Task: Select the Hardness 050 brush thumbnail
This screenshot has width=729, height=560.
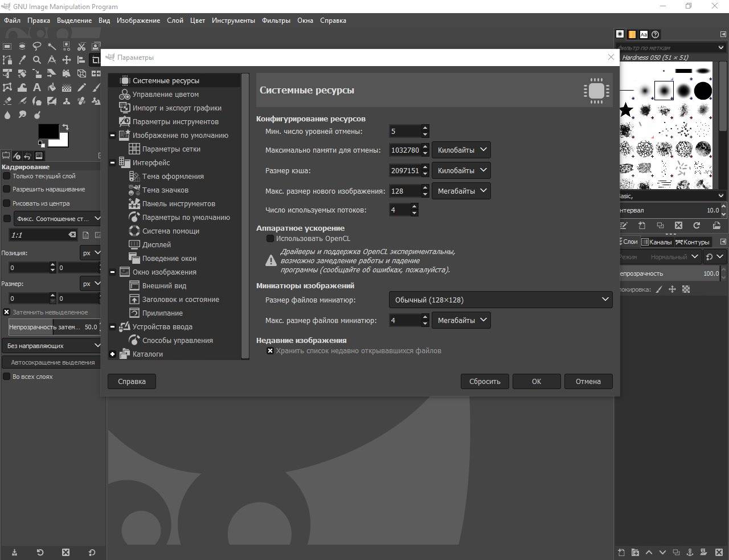Action: (x=664, y=90)
